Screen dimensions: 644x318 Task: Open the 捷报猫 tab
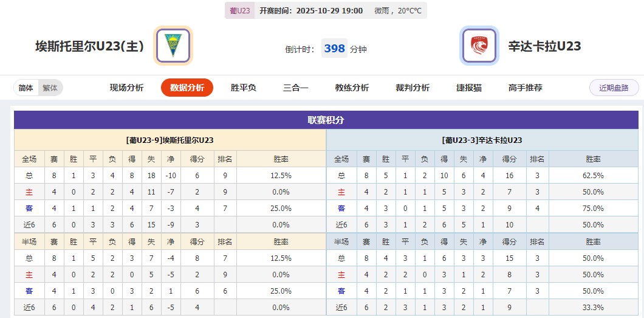[469, 88]
